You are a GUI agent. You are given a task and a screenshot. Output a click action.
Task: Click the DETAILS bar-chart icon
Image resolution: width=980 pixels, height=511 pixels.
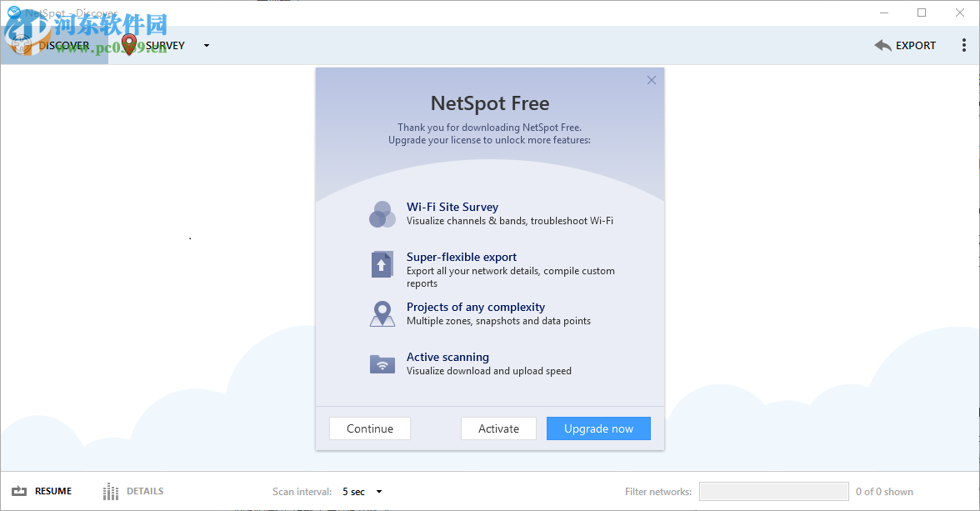click(x=109, y=491)
